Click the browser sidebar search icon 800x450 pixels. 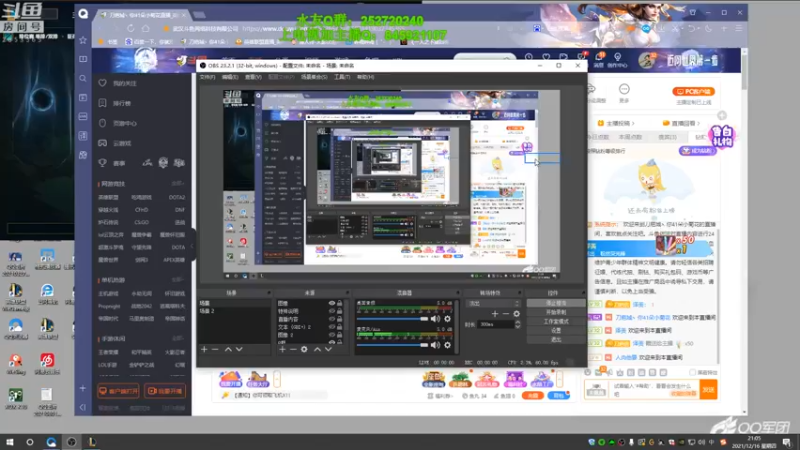click(83, 78)
